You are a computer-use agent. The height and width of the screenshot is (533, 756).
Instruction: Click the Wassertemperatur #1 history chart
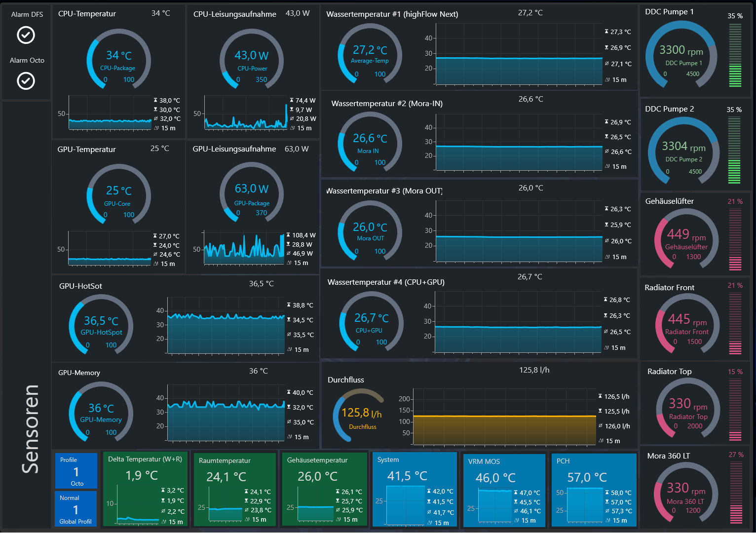(x=520, y=54)
